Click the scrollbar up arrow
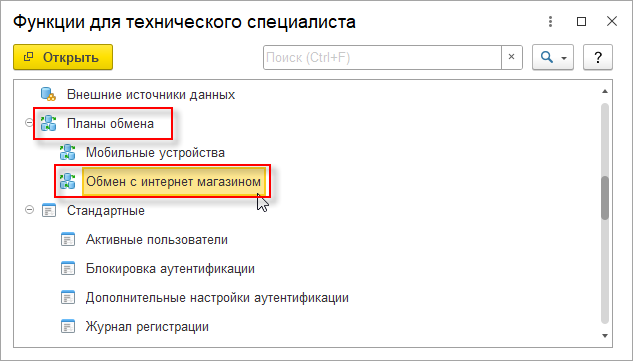The width and height of the screenshot is (633, 361). pyautogui.click(x=605, y=91)
